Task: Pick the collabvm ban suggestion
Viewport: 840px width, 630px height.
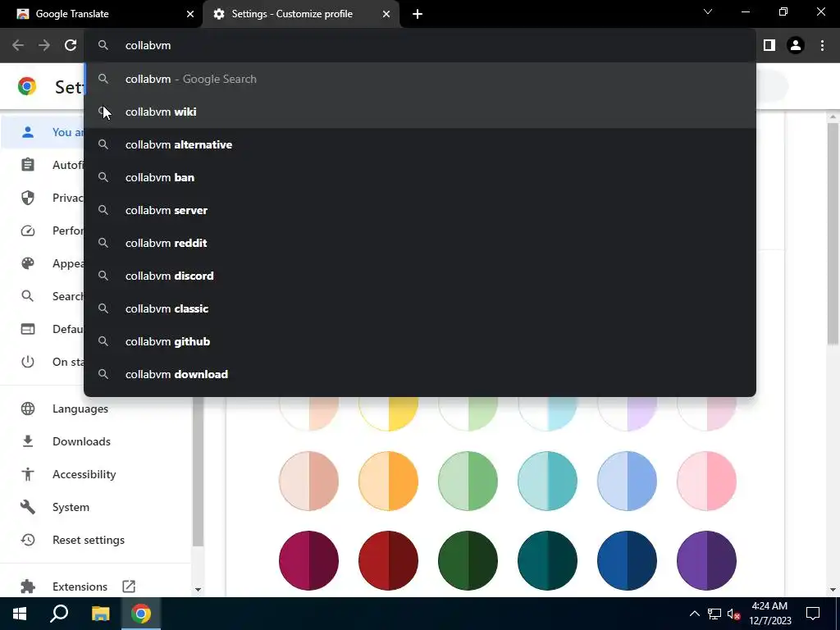Action: [x=419, y=177]
